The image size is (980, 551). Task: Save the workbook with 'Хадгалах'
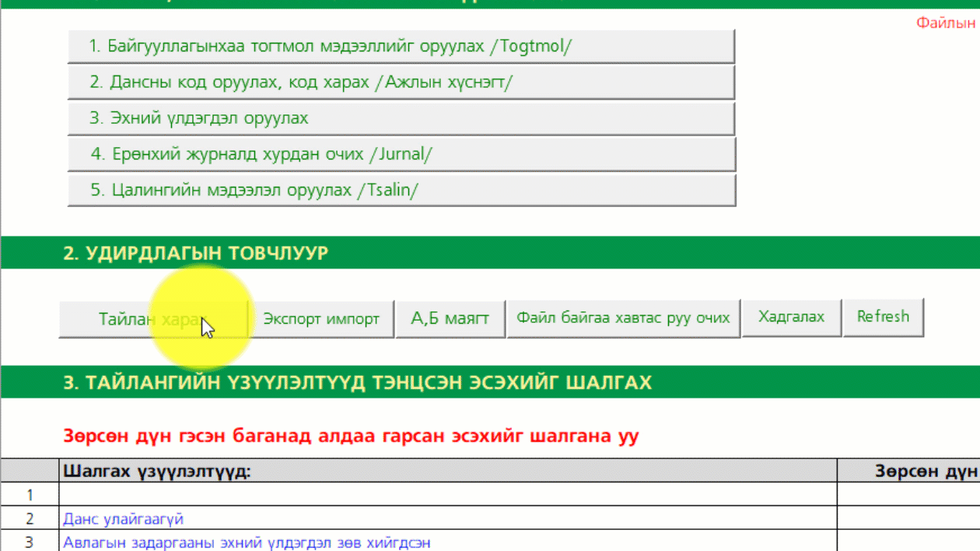[791, 317]
